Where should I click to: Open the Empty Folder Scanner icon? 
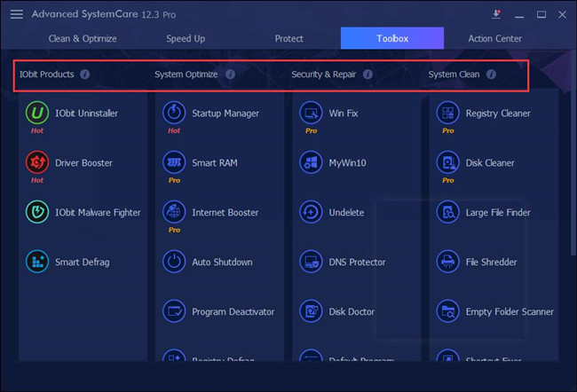pyautogui.click(x=447, y=311)
